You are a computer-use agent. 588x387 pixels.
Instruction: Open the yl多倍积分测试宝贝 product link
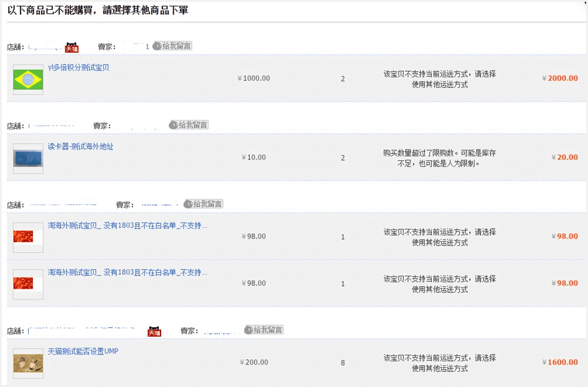point(78,67)
